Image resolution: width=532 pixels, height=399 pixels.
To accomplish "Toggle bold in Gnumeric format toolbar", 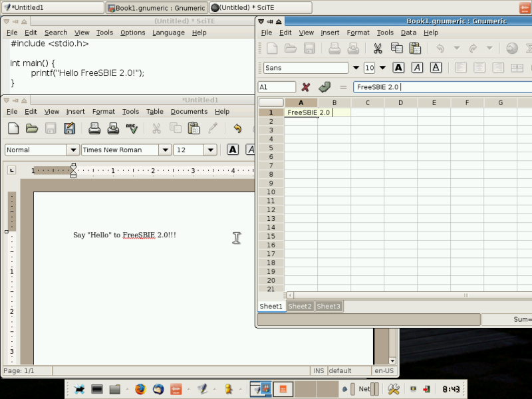I will [398, 68].
